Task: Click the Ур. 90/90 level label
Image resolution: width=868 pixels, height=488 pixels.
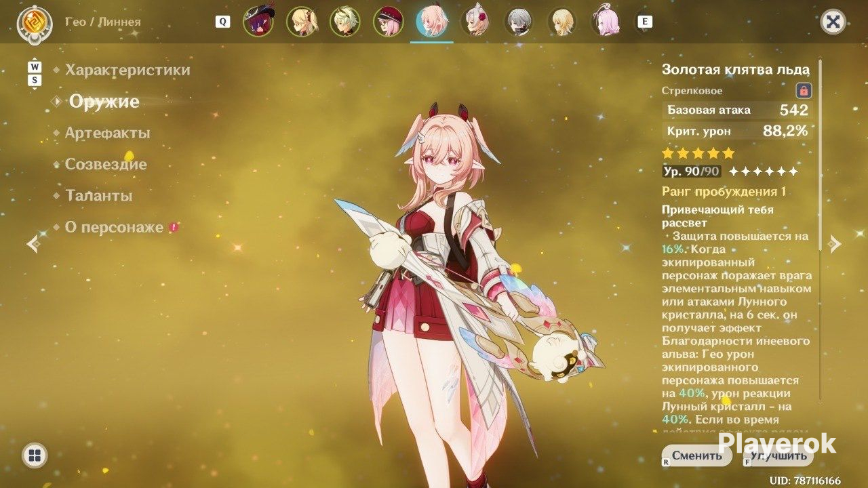Action: point(692,171)
